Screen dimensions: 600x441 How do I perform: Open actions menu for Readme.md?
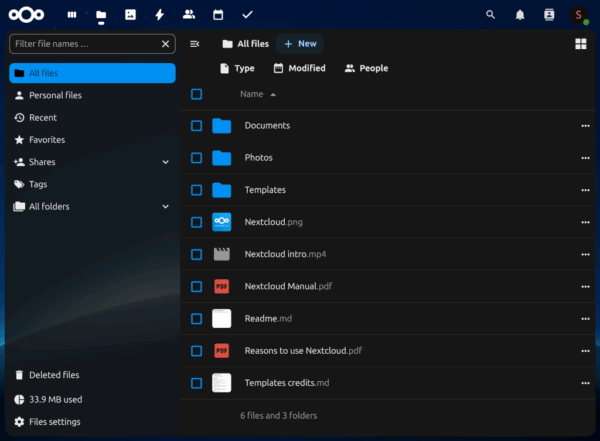[x=585, y=319]
